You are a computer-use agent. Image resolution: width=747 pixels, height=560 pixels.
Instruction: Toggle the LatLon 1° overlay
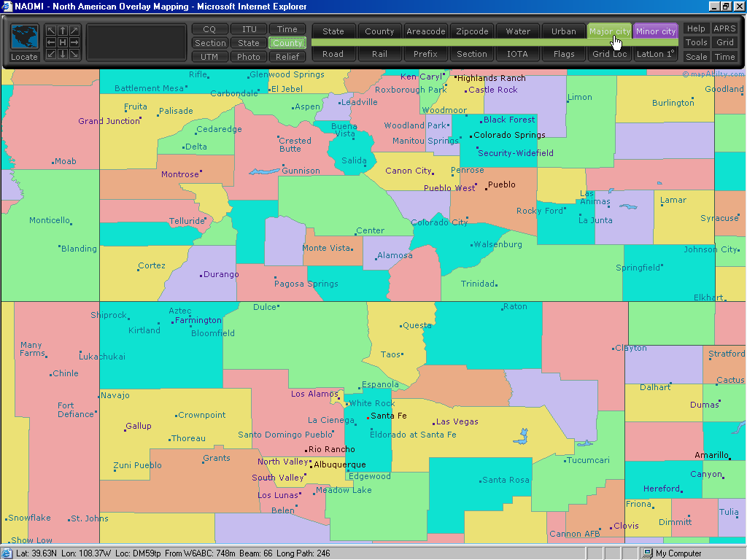(656, 54)
